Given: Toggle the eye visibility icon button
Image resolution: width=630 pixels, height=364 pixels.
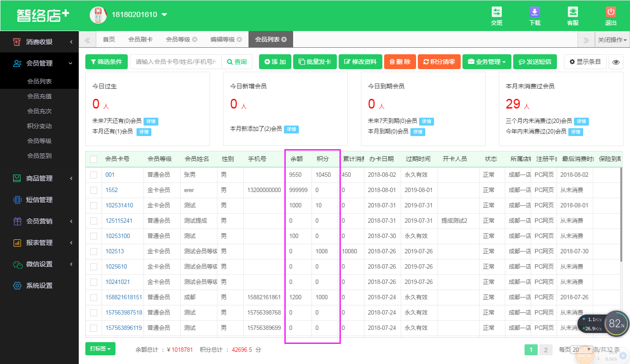Looking at the screenshot, I should coord(616,62).
